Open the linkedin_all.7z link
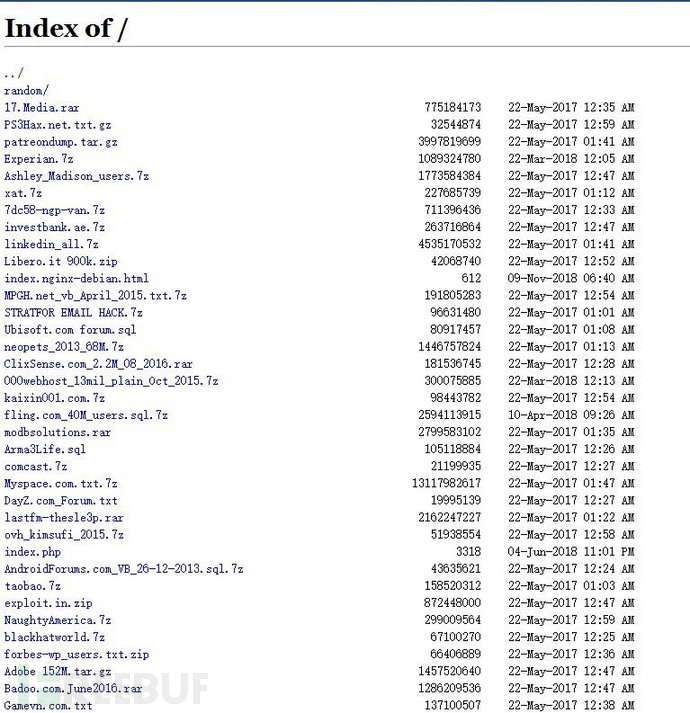Screen dimensions: 690x713 click(x=51, y=244)
